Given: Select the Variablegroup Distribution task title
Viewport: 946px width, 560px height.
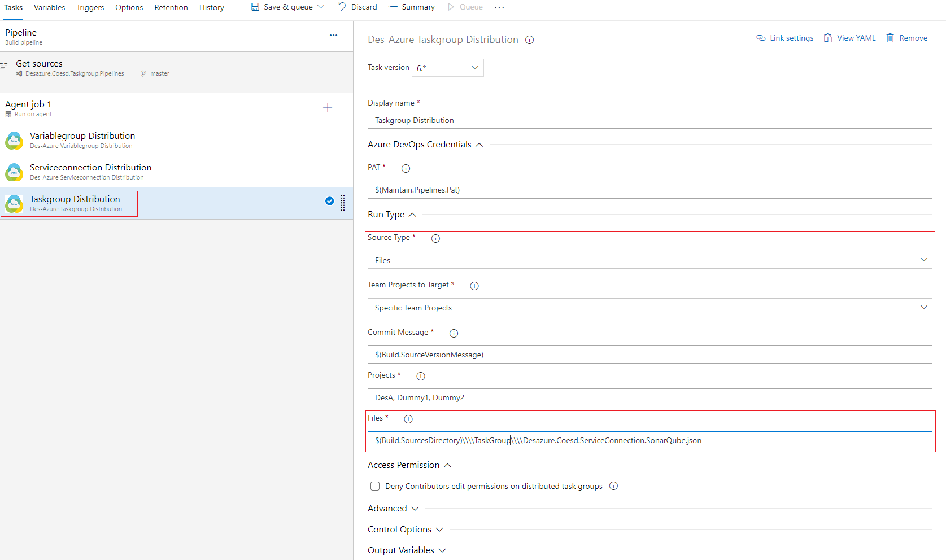Looking at the screenshot, I should point(82,136).
